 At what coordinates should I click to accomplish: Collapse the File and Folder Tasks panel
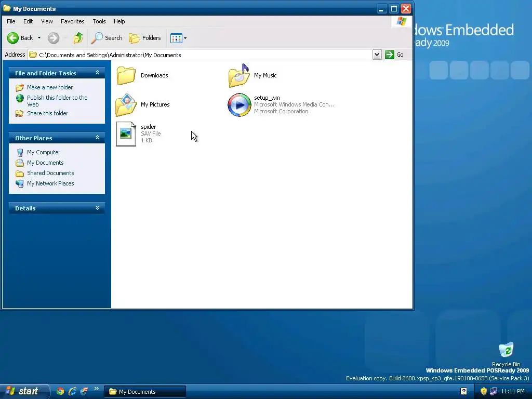pos(97,73)
